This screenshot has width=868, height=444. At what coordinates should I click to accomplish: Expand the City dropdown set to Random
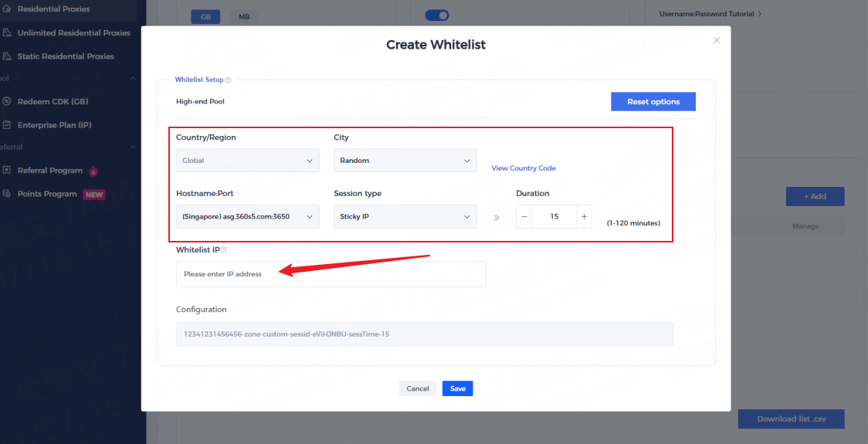405,161
